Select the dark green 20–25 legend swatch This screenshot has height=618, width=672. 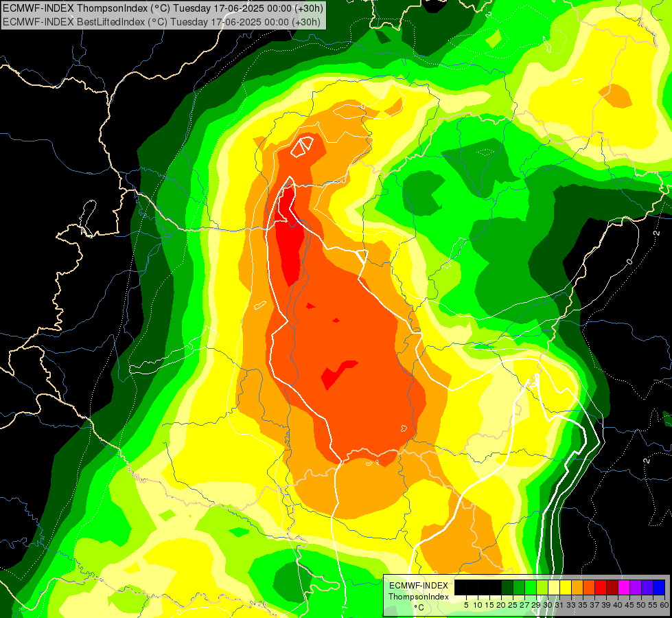507,587
